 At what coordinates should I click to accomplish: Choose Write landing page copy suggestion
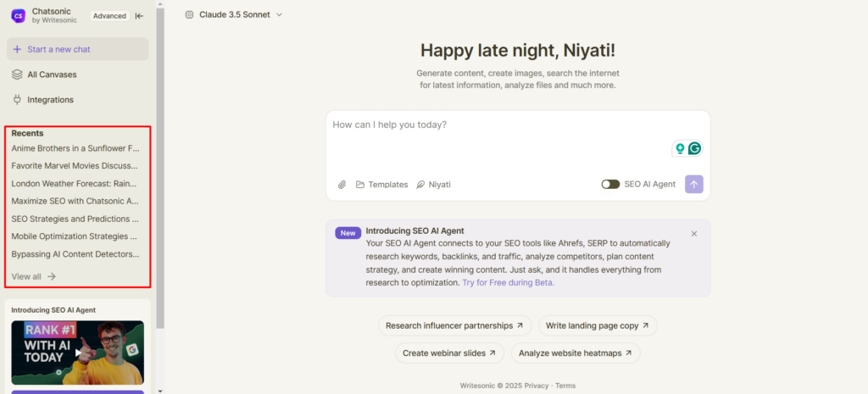coord(598,326)
